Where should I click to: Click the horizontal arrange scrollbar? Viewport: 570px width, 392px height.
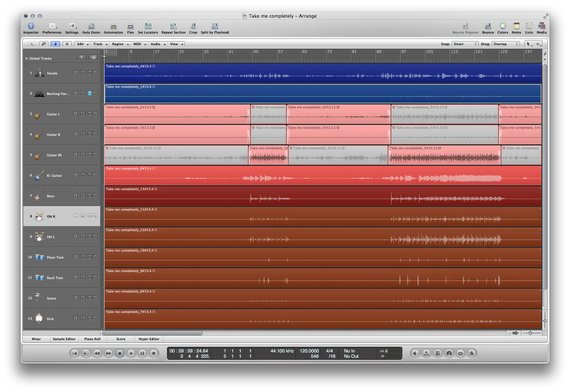pyautogui.click(x=152, y=333)
